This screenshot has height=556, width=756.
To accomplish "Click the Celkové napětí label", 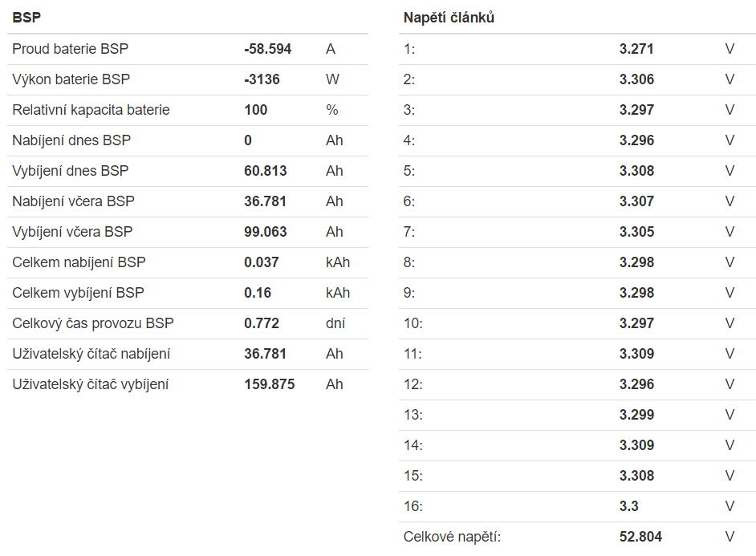I will click(x=452, y=537).
